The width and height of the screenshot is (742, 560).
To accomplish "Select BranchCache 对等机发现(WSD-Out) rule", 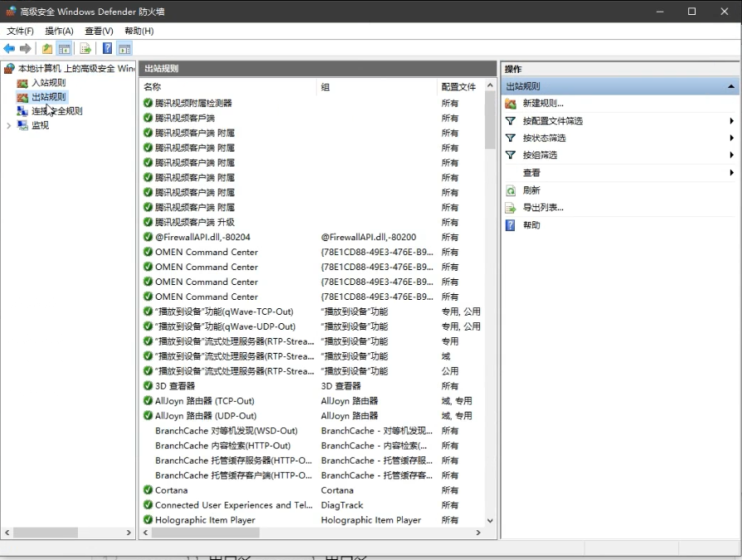I will [226, 431].
